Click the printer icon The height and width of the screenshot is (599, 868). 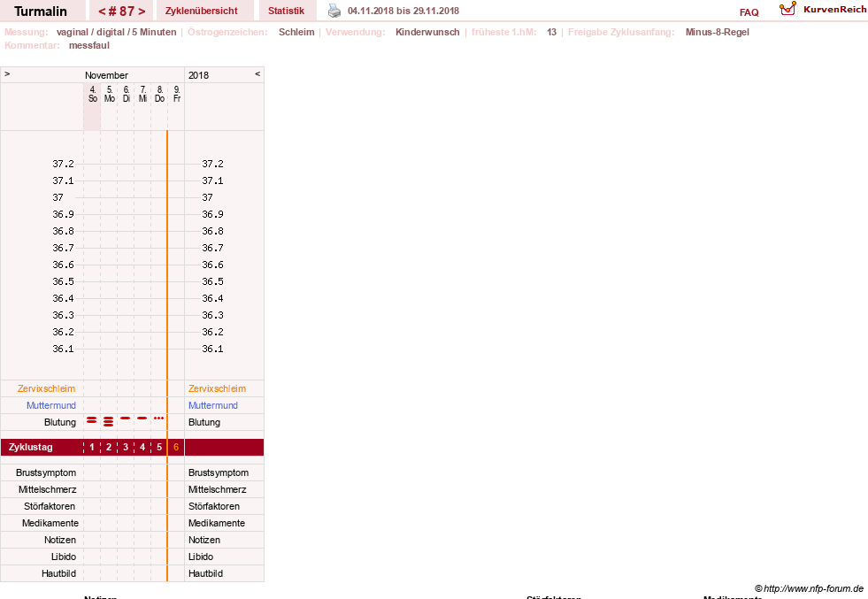tap(334, 11)
